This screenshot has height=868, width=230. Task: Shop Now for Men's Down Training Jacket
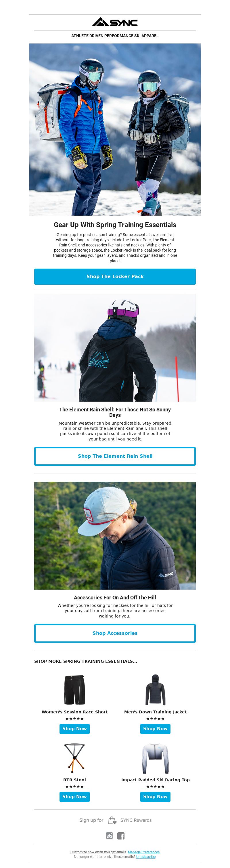(155, 728)
